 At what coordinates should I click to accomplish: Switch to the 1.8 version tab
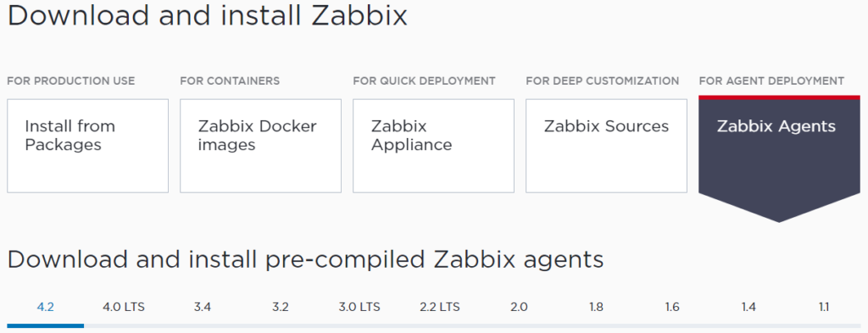[x=596, y=307]
